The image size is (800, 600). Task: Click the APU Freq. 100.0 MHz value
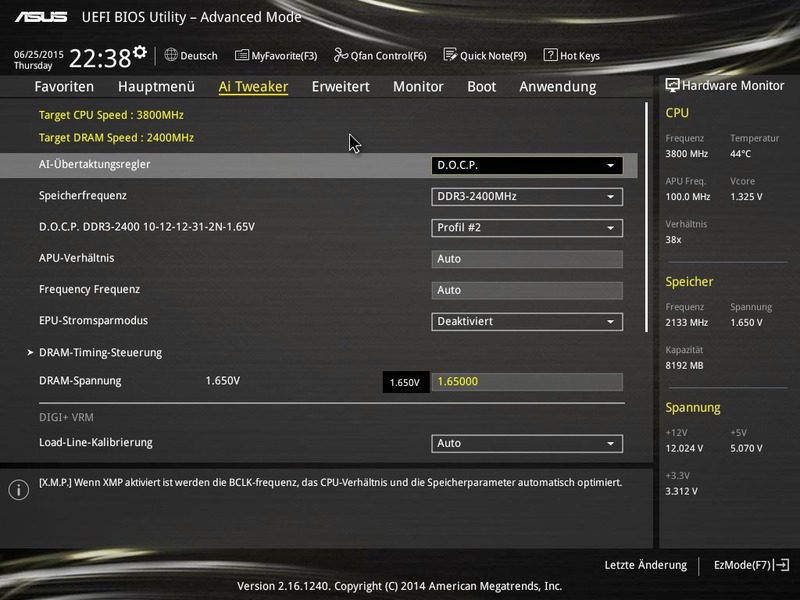click(x=688, y=196)
